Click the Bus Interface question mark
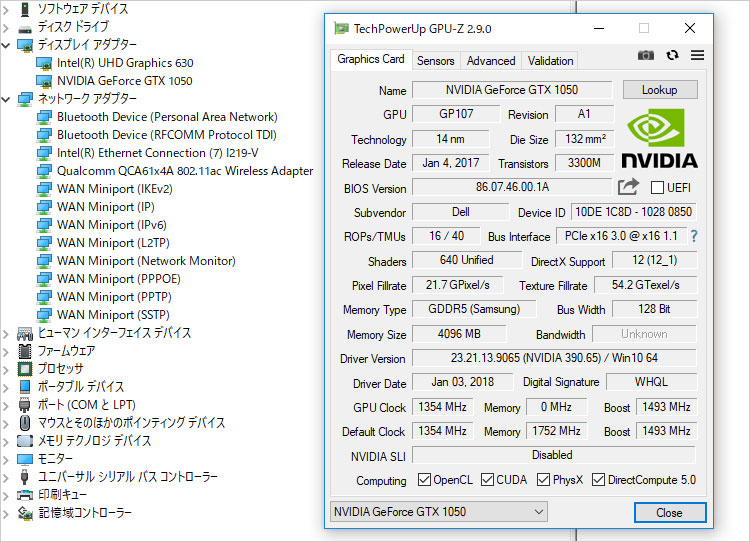This screenshot has height=542, width=750. [694, 236]
